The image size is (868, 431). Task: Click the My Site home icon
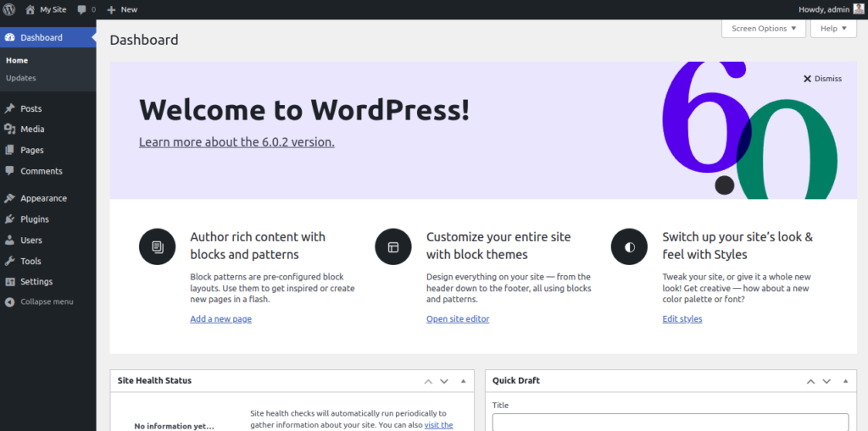point(30,9)
